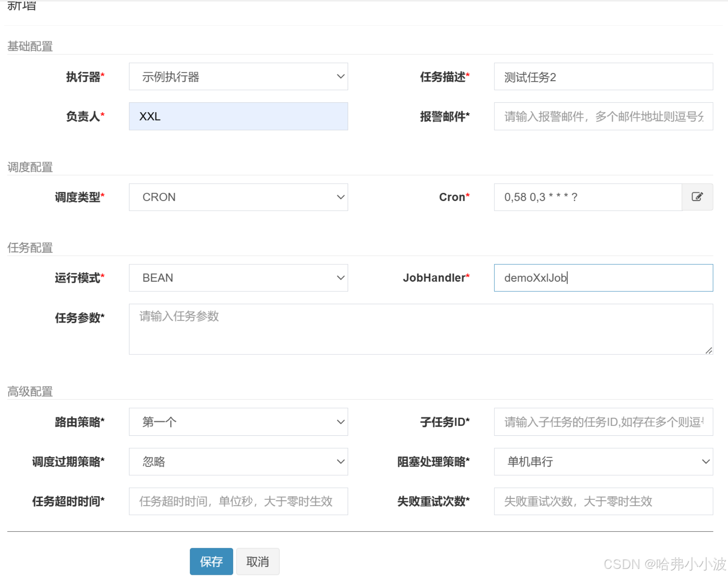This screenshot has height=576, width=728.
Task: Grab the textarea resize handle corner
Action: tap(708, 351)
